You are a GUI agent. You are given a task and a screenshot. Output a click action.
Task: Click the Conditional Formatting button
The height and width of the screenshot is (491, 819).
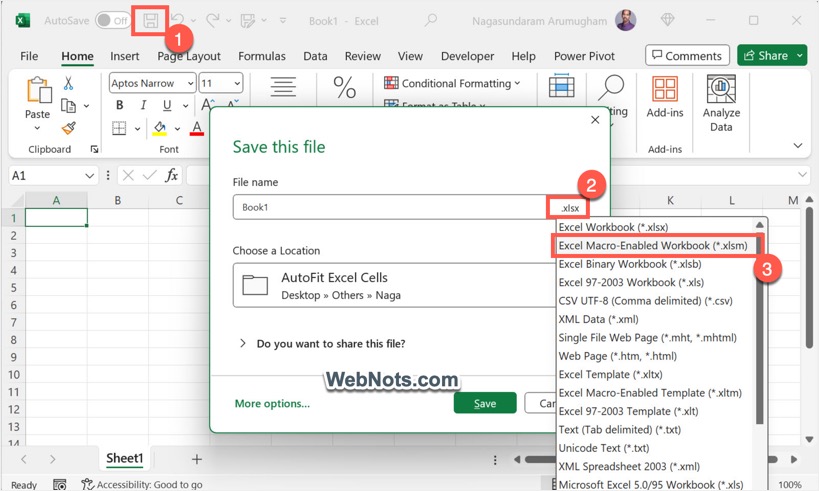(x=452, y=83)
